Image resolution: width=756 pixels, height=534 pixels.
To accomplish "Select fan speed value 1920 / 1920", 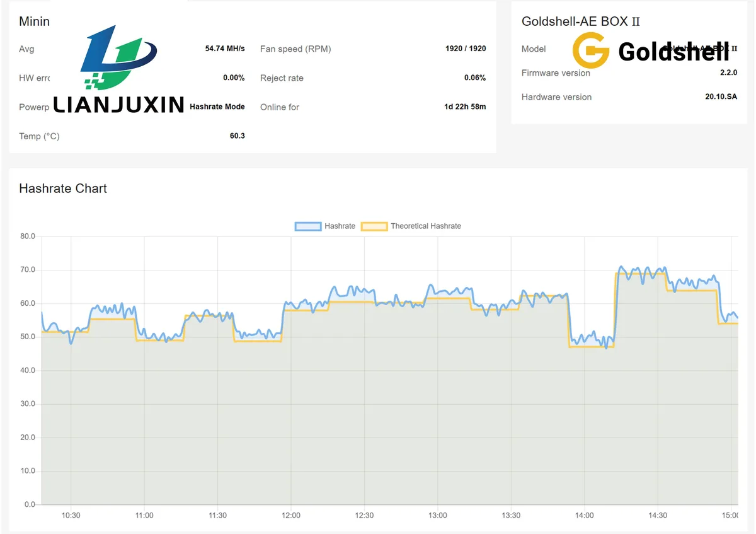I will tap(466, 49).
